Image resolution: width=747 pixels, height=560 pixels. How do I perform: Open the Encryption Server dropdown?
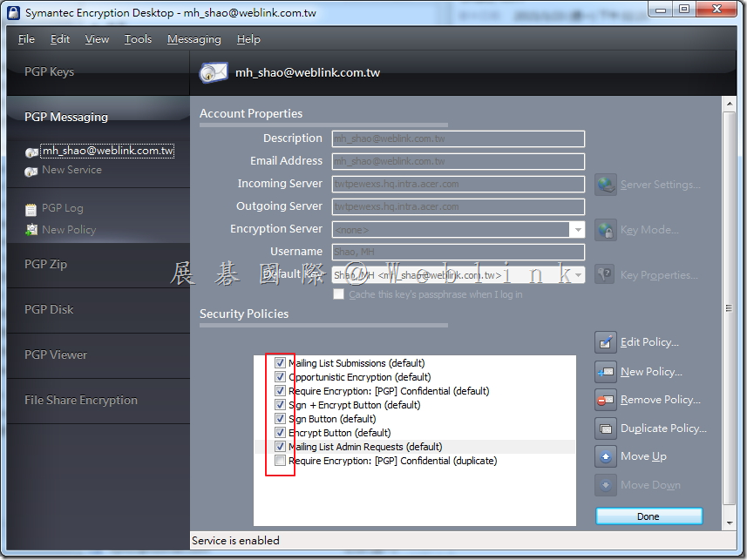577,230
